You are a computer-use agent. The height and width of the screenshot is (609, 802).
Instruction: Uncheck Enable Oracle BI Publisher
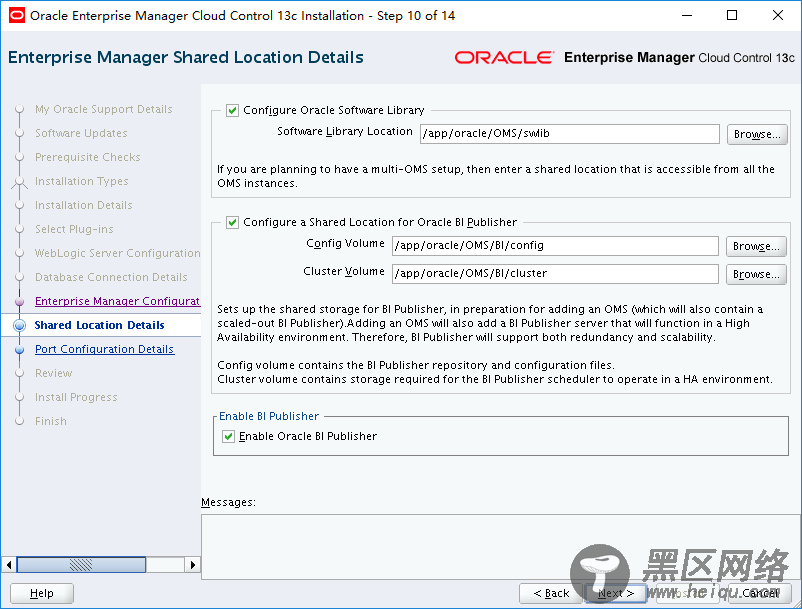[x=228, y=436]
